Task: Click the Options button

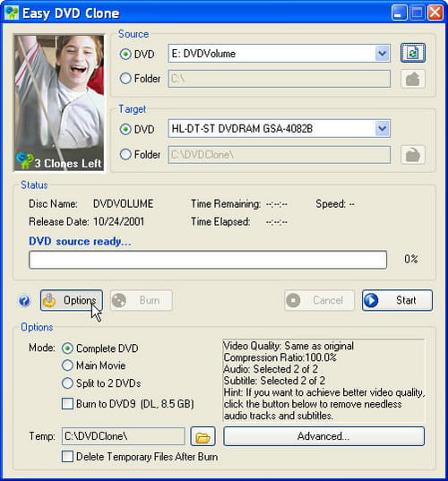Action: [x=72, y=300]
